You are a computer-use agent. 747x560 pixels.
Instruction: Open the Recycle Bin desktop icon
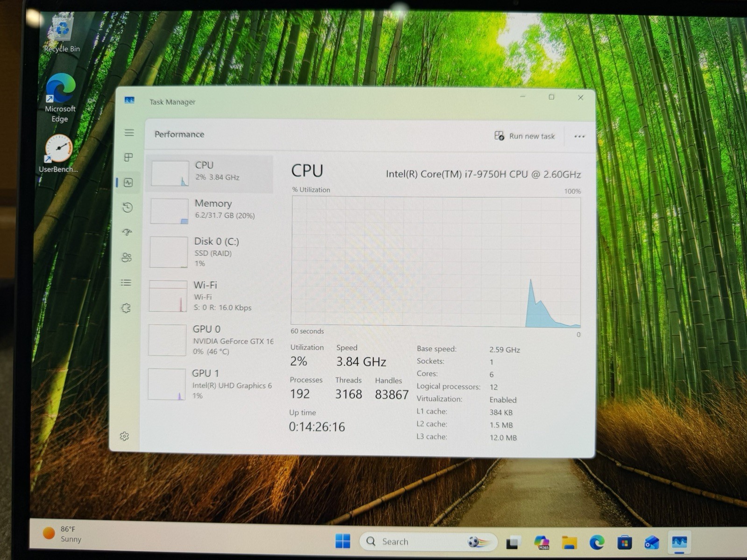pos(62,34)
